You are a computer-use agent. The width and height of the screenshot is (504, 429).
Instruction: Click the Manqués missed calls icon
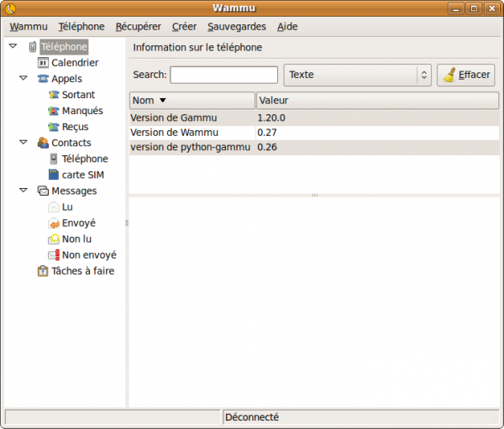pyautogui.click(x=54, y=111)
